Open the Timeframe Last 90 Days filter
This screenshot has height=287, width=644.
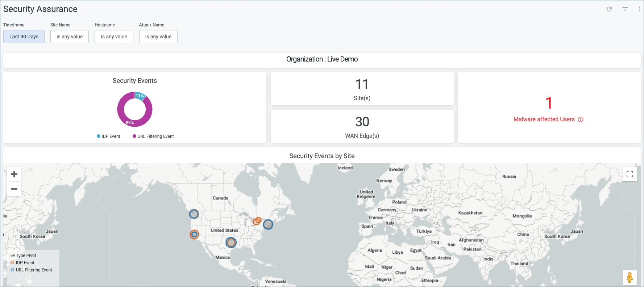(x=24, y=37)
